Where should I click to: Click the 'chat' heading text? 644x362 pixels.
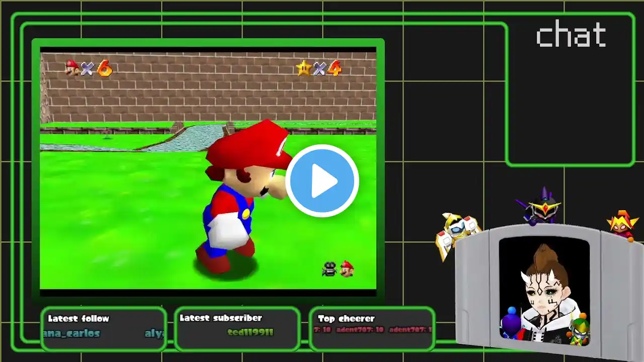tap(571, 35)
